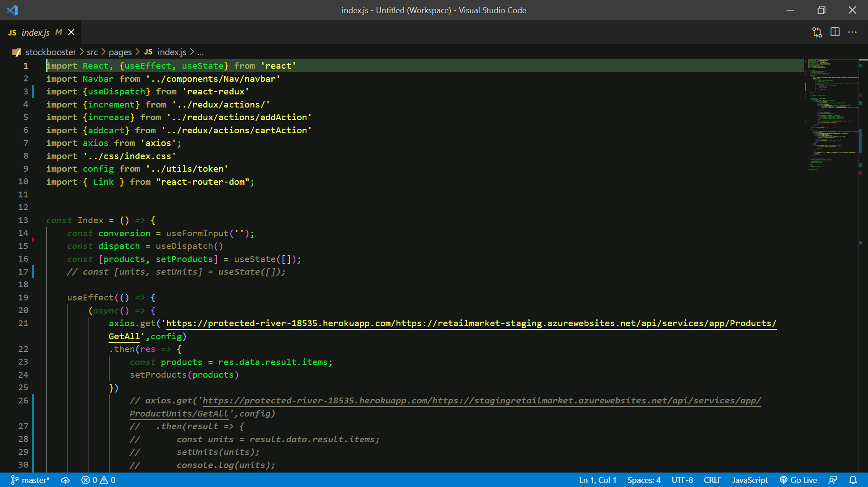Click the JS file icon in the tab
Viewport: 868px width, 487px height.
[12, 33]
